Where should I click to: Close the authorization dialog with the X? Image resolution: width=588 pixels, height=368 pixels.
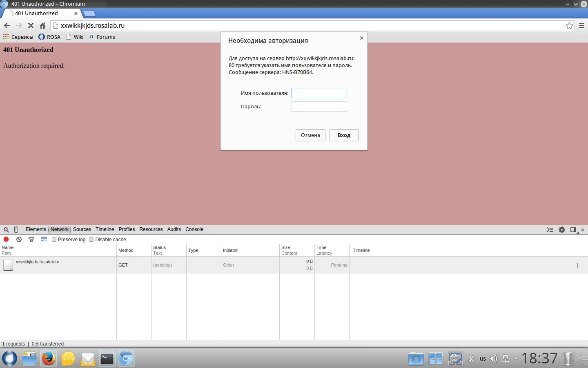(361, 38)
